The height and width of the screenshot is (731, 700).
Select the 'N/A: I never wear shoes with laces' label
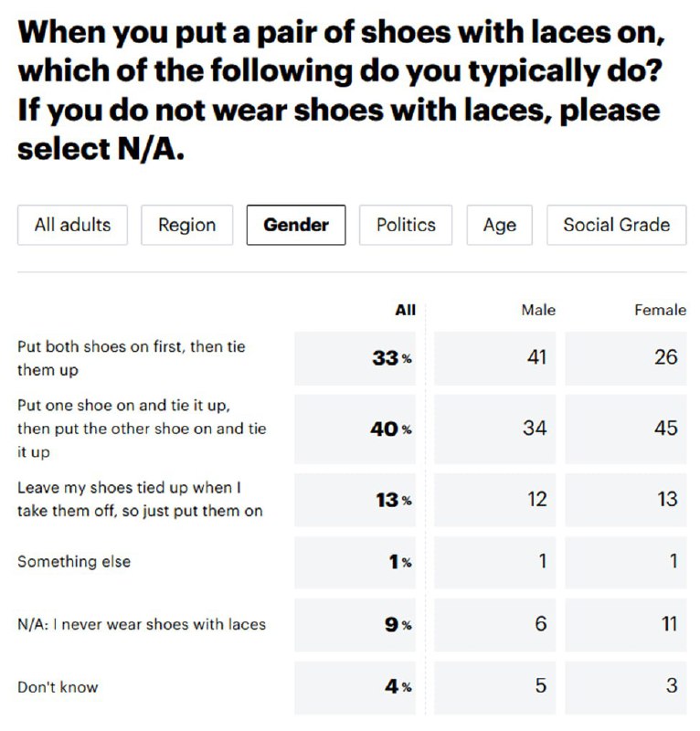(x=142, y=624)
